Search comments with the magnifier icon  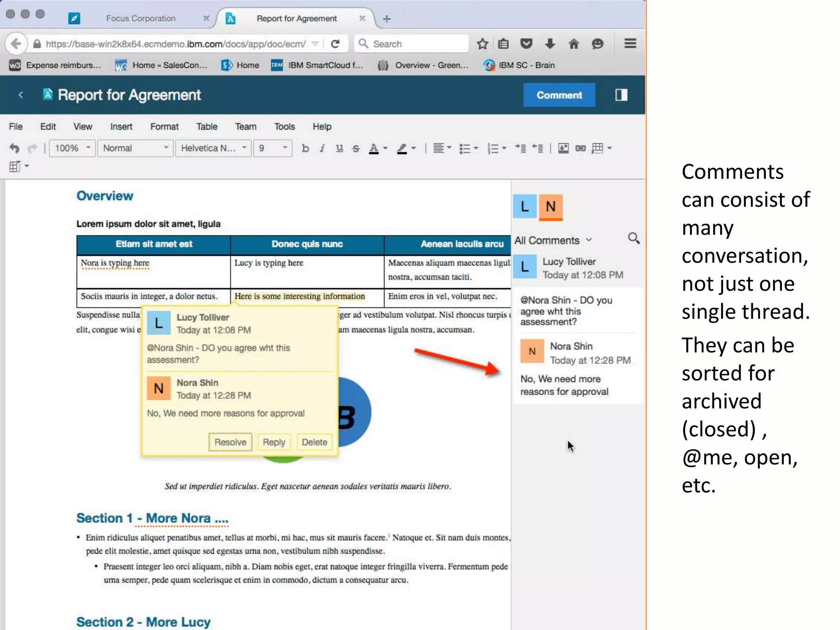click(633, 238)
